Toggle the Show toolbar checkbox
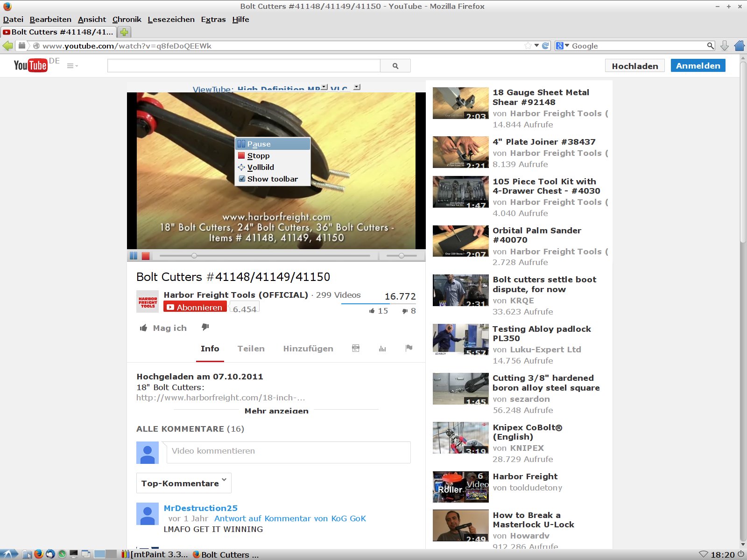 [x=242, y=179]
